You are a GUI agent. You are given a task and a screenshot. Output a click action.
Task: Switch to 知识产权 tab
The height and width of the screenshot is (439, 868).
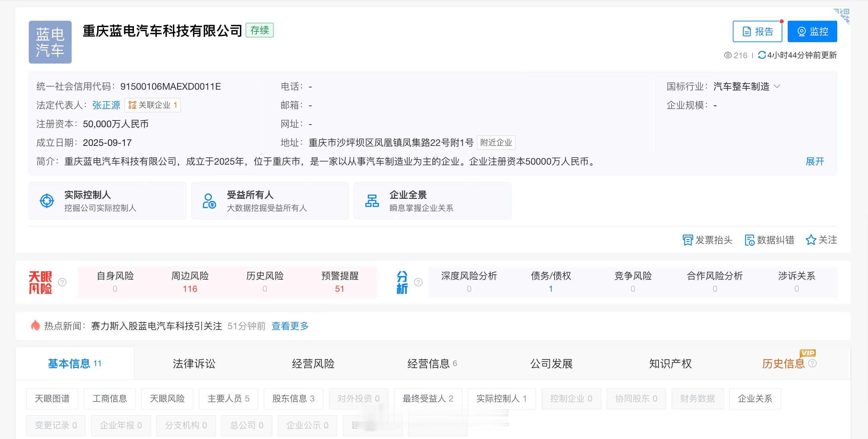(670, 363)
